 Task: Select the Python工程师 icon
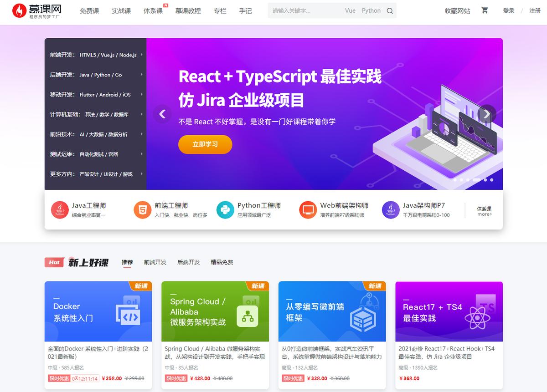point(225,210)
